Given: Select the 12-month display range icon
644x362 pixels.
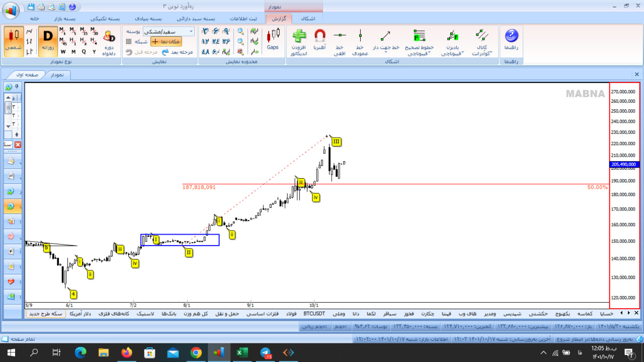Looking at the screenshot, I should tap(205, 41).
